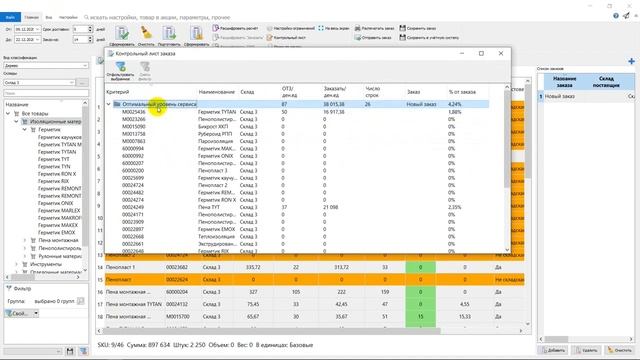Open the Свой filter dropdown arrow
Viewport: 640px width, 360px height.
[36, 313]
